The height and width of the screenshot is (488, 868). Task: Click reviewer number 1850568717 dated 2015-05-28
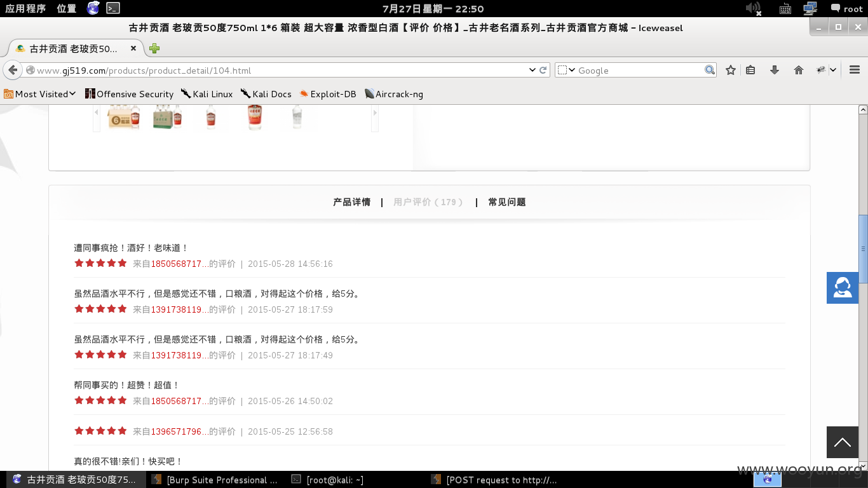click(x=180, y=264)
